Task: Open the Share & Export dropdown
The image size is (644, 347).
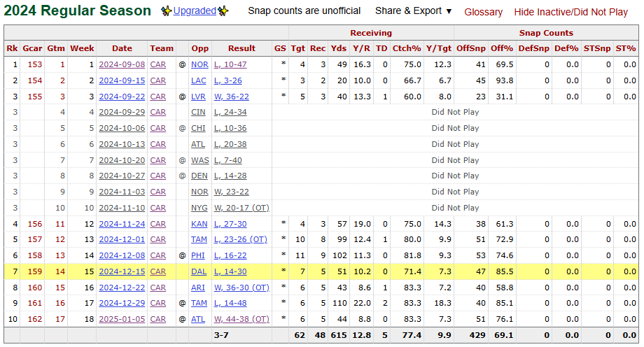Action: pos(413,11)
